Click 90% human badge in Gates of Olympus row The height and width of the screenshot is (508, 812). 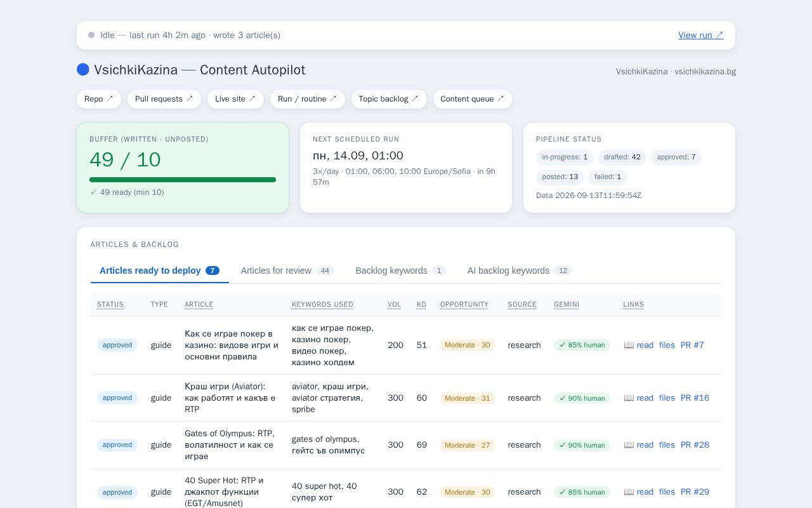[x=582, y=445]
